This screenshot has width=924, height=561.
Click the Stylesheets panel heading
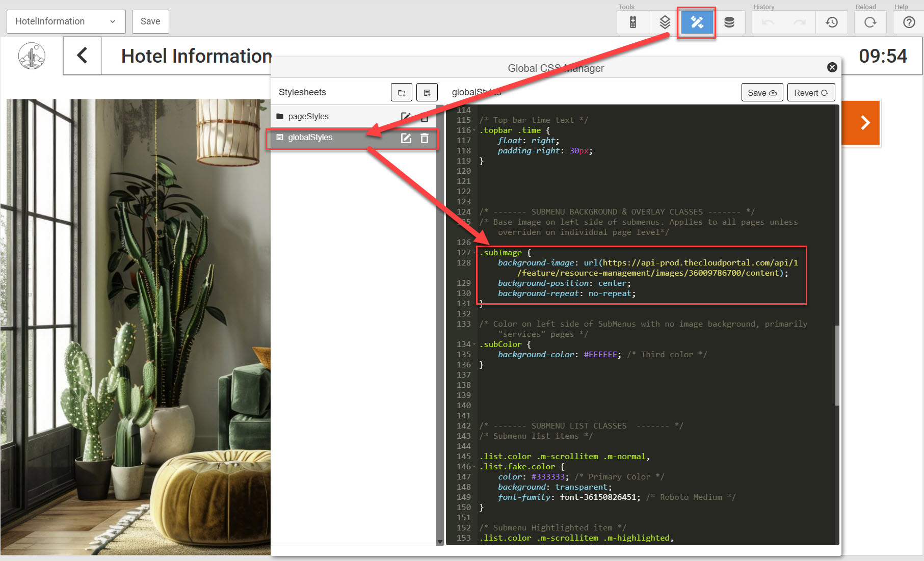click(x=302, y=92)
